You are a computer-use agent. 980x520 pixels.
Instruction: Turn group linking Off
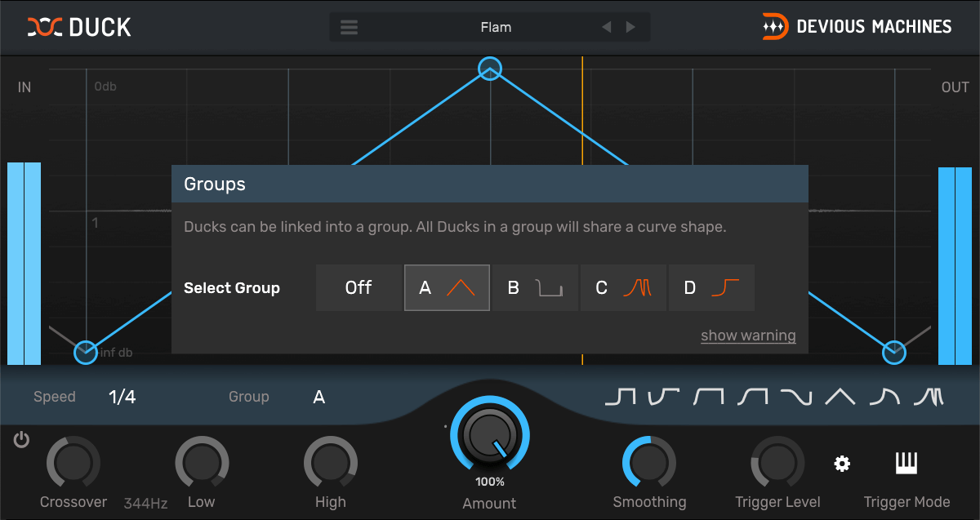pyautogui.click(x=359, y=288)
